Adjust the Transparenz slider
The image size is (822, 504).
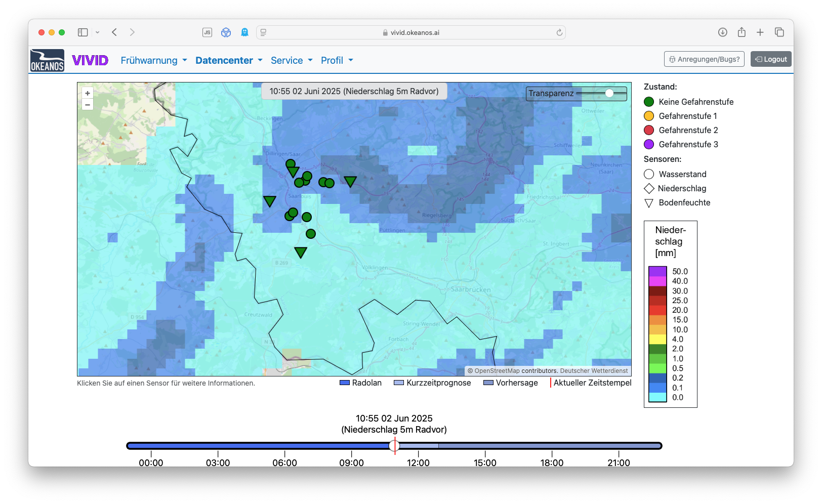[609, 93]
